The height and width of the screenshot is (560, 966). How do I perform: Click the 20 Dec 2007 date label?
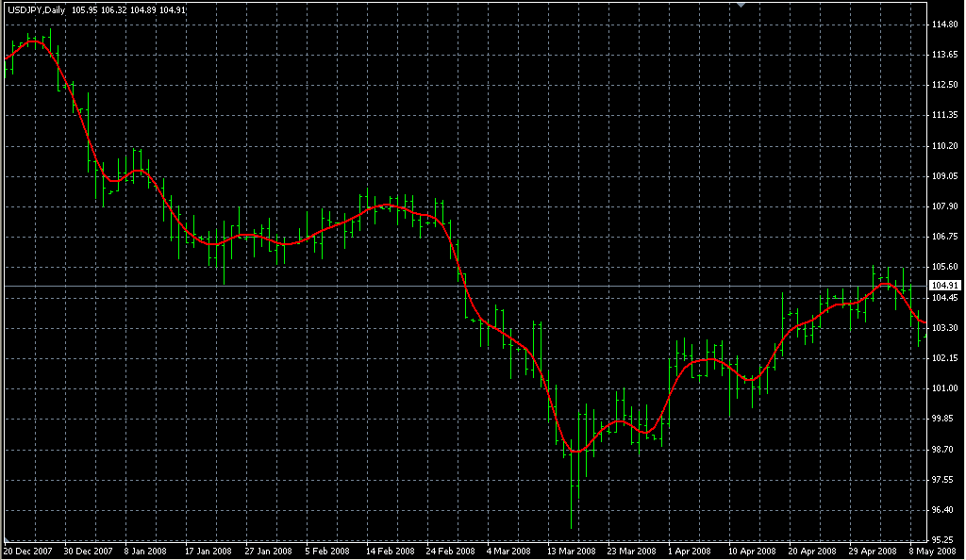point(27,552)
